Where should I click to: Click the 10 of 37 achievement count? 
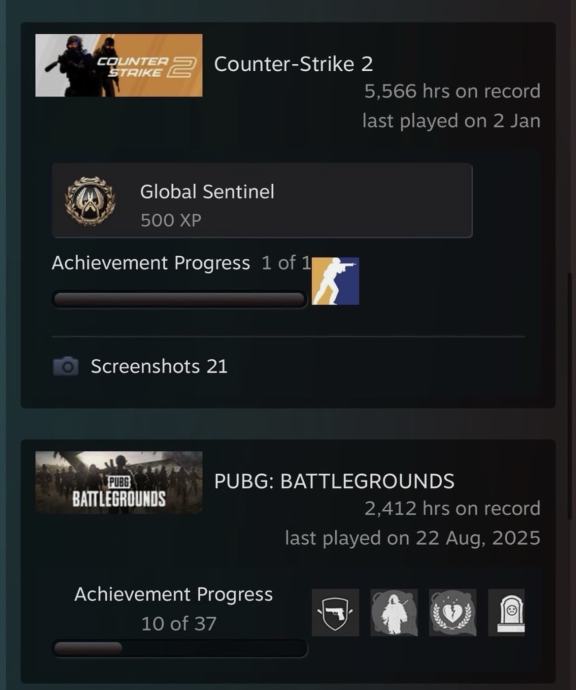[x=179, y=624]
